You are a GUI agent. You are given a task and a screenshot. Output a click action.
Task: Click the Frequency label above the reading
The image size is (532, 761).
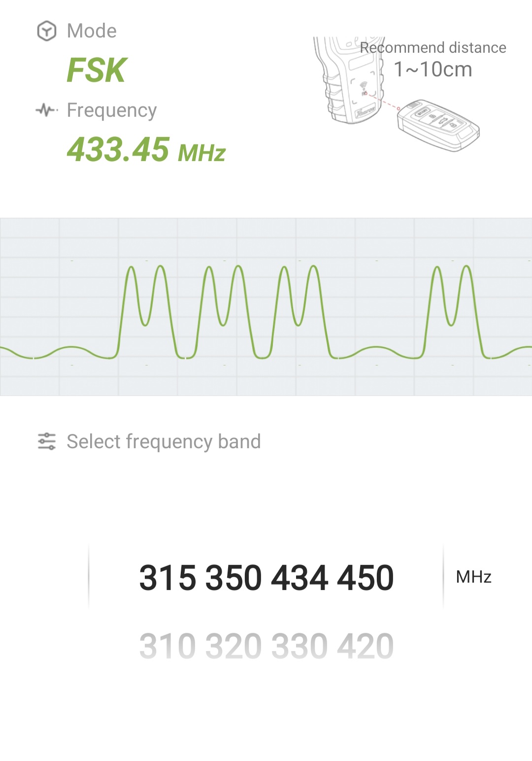click(x=112, y=110)
